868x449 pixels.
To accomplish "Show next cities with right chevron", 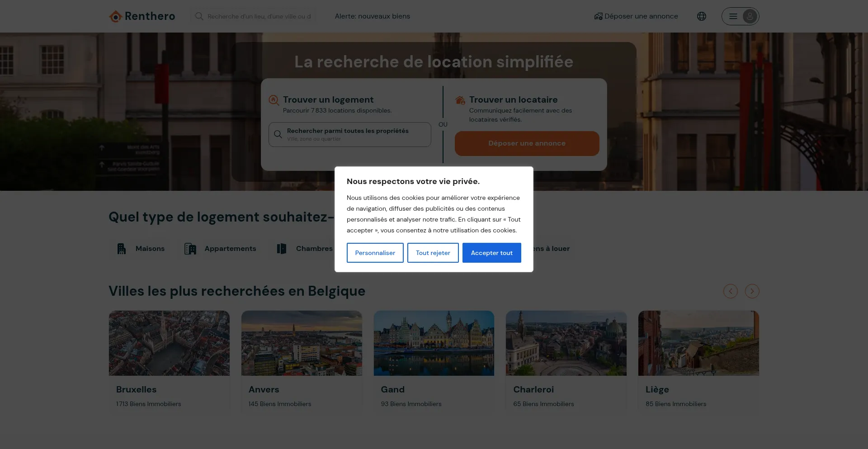I will [752, 291].
